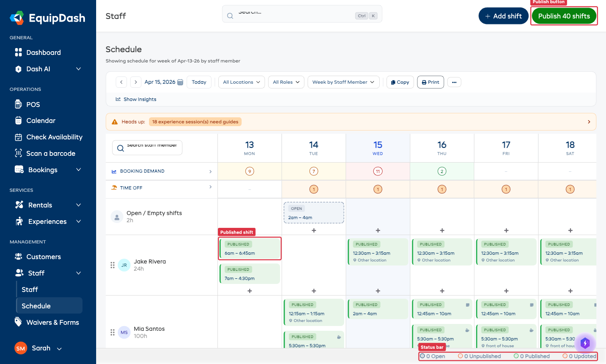
Task: Click Mia Santos's MS avatar
Action: [x=124, y=332]
